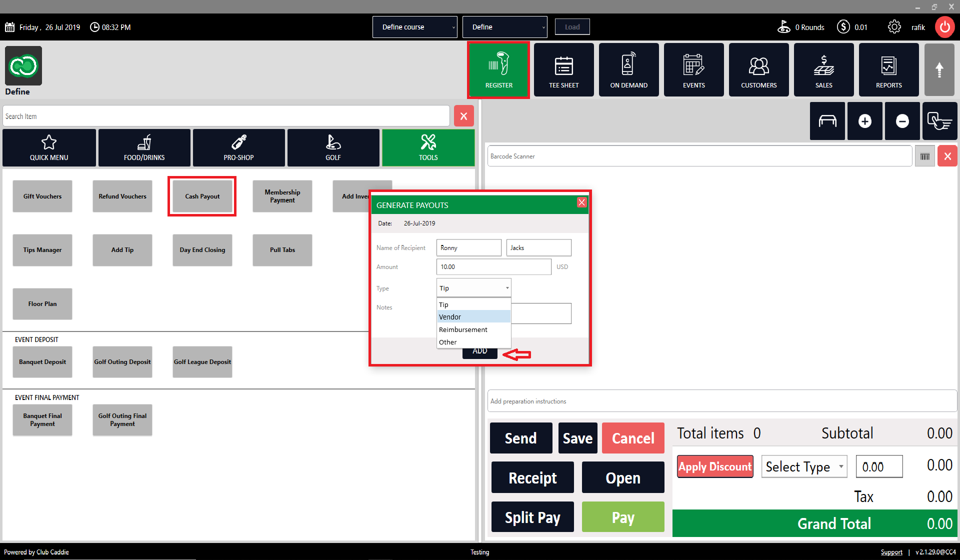This screenshot has width=960, height=560.
Task: Switch to the Food/Drinks tab
Action: pos(144,148)
